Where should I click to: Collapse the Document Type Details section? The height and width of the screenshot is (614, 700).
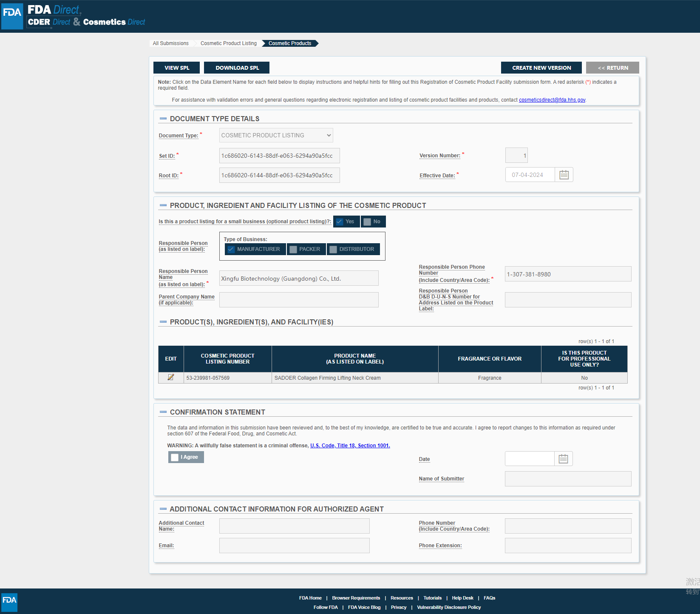pyautogui.click(x=163, y=119)
